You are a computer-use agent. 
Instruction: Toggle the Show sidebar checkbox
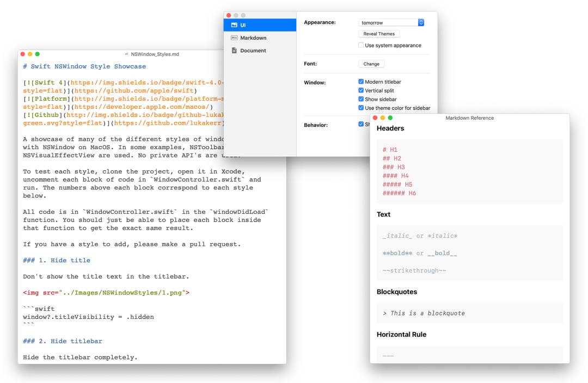pyautogui.click(x=361, y=100)
